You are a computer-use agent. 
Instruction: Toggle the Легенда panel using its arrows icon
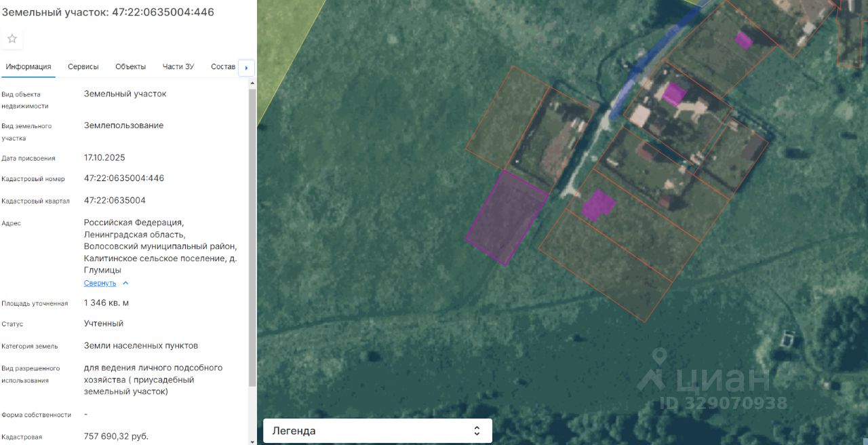pyautogui.click(x=477, y=431)
